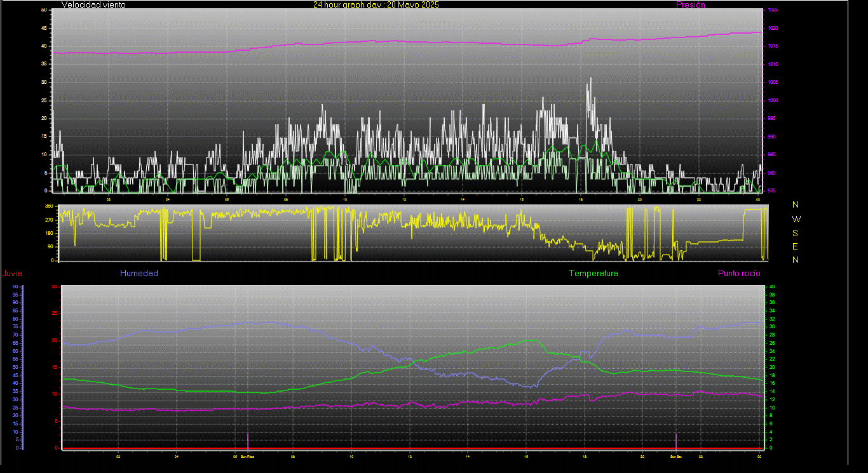
Task: Click the 'E' wind direction label
Action: [796, 246]
